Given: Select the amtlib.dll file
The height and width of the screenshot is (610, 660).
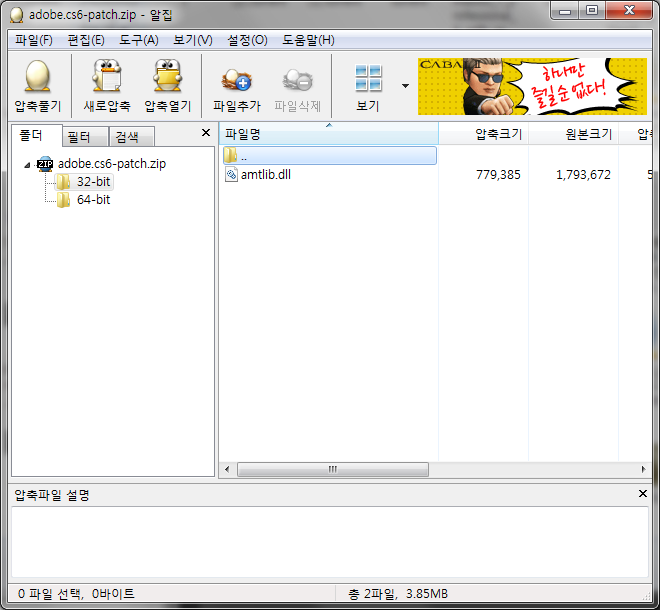Looking at the screenshot, I should (266, 174).
